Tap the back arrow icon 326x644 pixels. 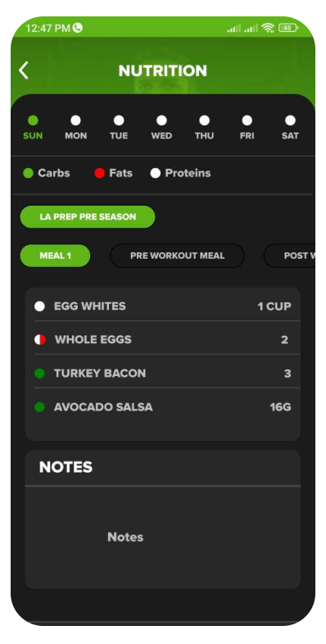pyautogui.click(x=24, y=70)
